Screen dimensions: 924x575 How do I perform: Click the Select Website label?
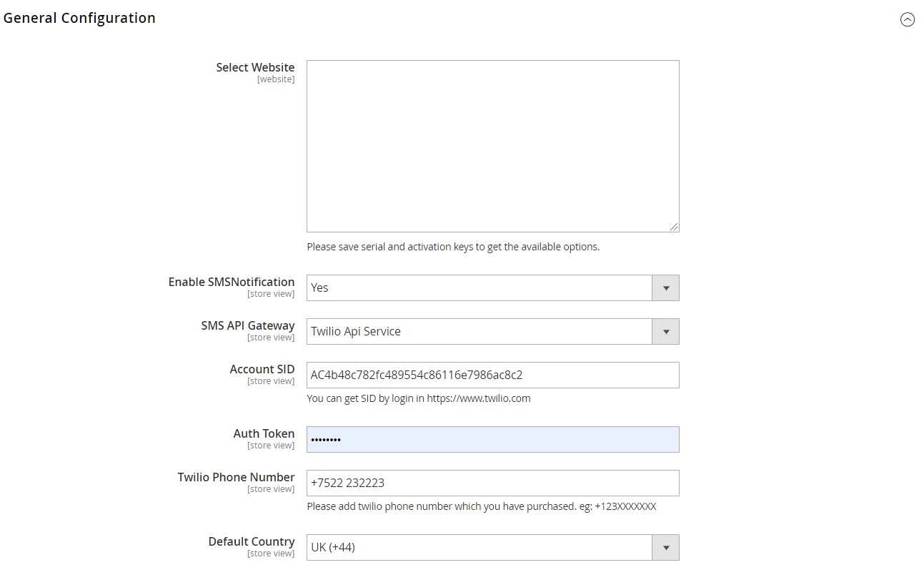pos(255,67)
